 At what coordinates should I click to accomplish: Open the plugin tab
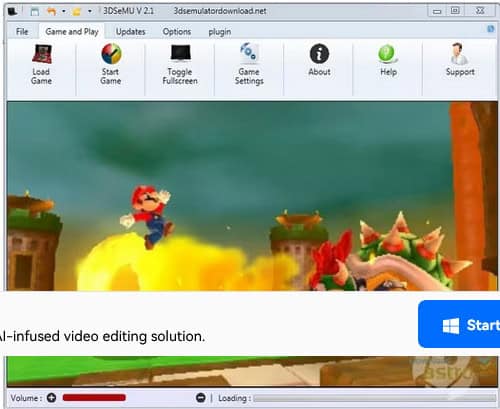(x=220, y=32)
